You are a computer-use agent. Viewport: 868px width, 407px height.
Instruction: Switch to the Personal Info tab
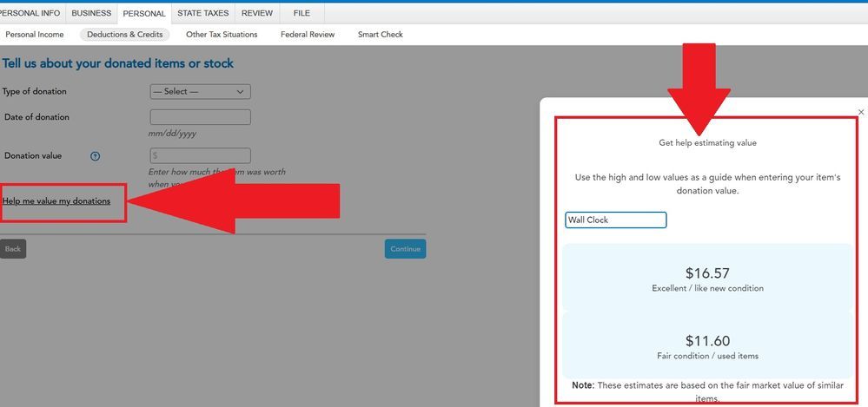31,14
